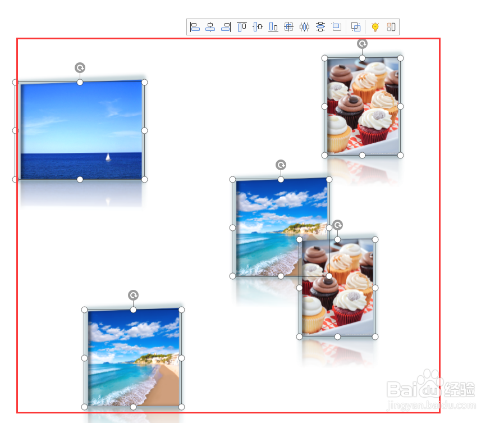504x423 pixels.
Task: Click rotation handle above lower cupcake picture
Action: (x=337, y=225)
